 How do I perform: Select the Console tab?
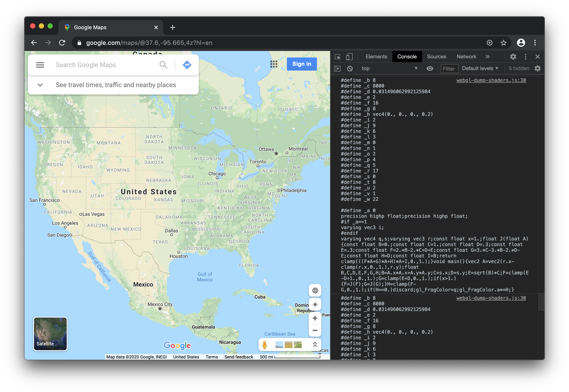pyautogui.click(x=407, y=56)
